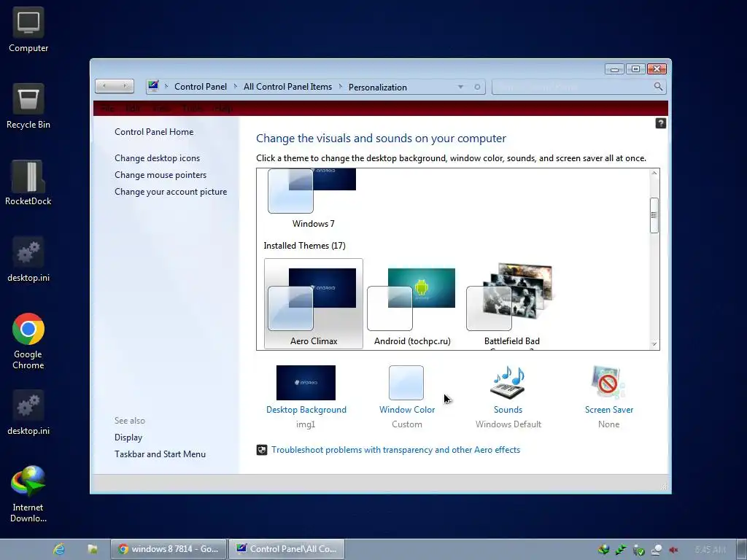The image size is (747, 560).
Task: Open the Edit menu
Action: tap(133, 109)
